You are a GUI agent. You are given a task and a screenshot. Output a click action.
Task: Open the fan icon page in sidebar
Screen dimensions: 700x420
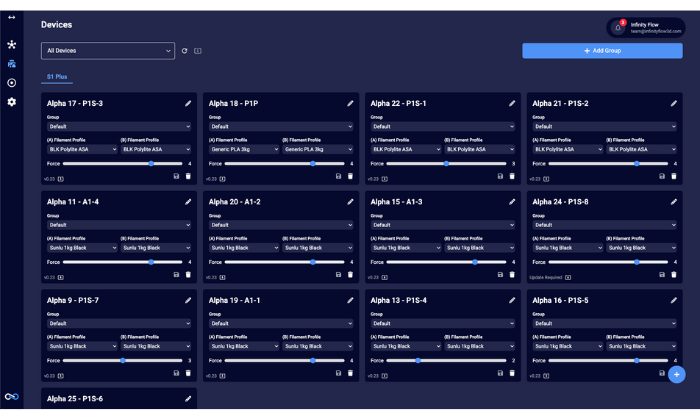pyautogui.click(x=12, y=45)
